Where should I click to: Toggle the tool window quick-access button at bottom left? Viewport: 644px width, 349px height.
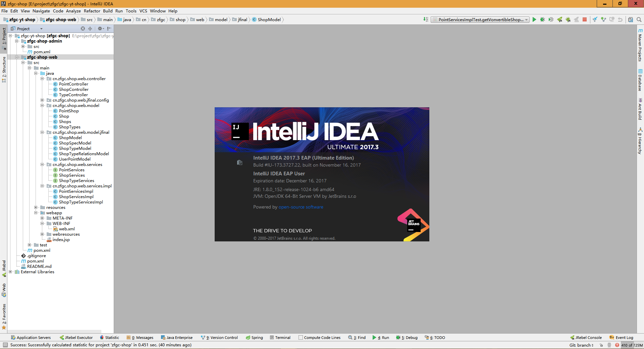[x=5, y=345]
